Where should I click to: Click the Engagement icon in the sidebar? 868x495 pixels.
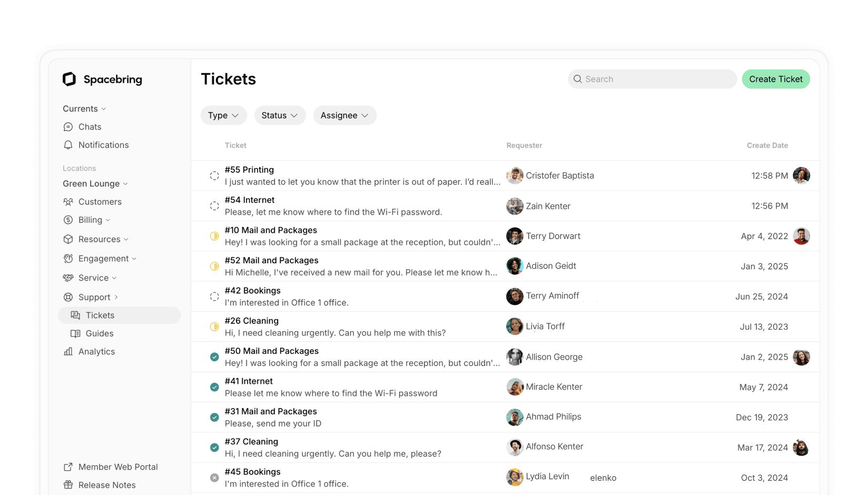point(68,258)
